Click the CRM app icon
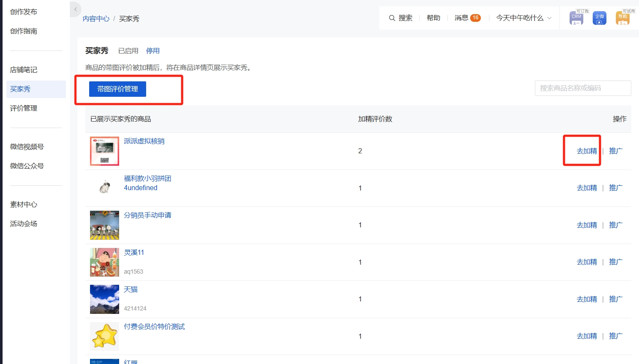 (576, 18)
